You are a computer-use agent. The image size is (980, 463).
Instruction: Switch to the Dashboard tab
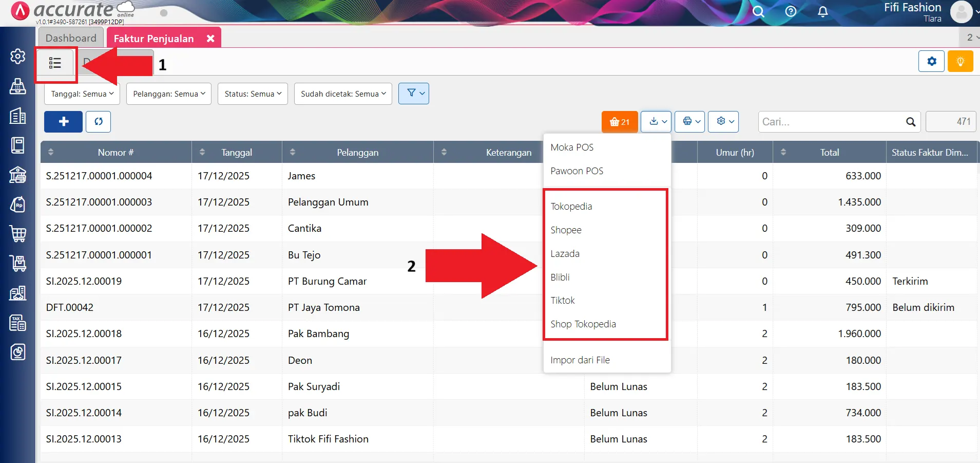pos(71,38)
